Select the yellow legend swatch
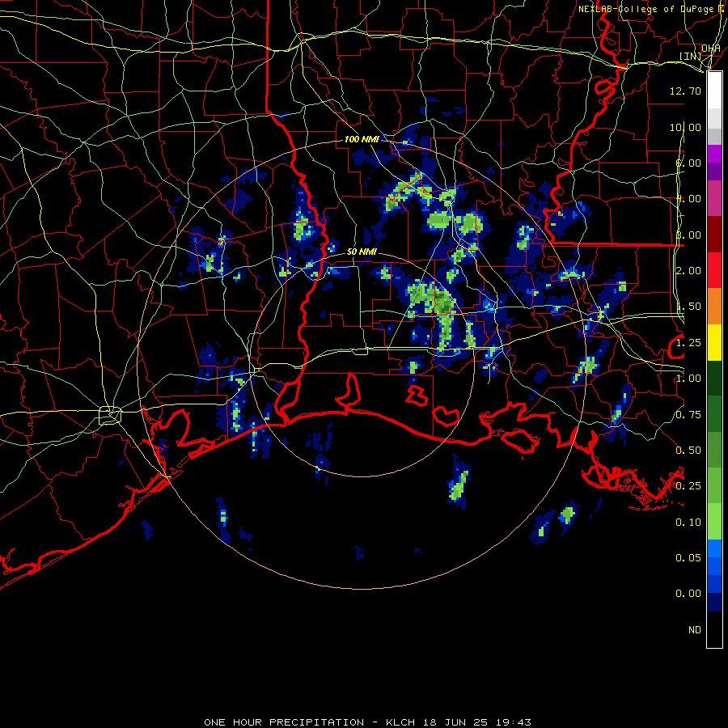The width and height of the screenshot is (728, 728). pos(714,342)
